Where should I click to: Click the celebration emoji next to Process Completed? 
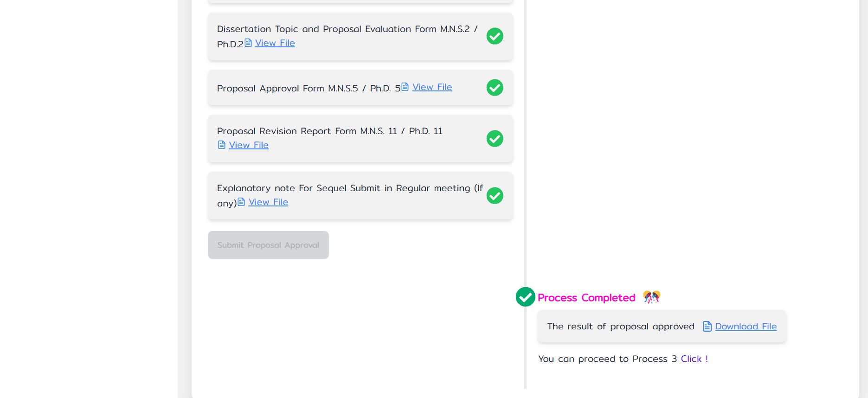(651, 297)
